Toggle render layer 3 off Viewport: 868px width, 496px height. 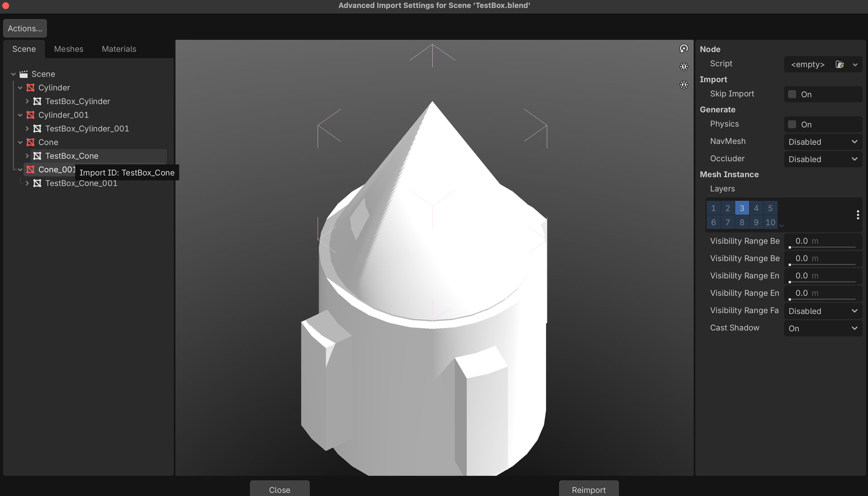pos(742,208)
